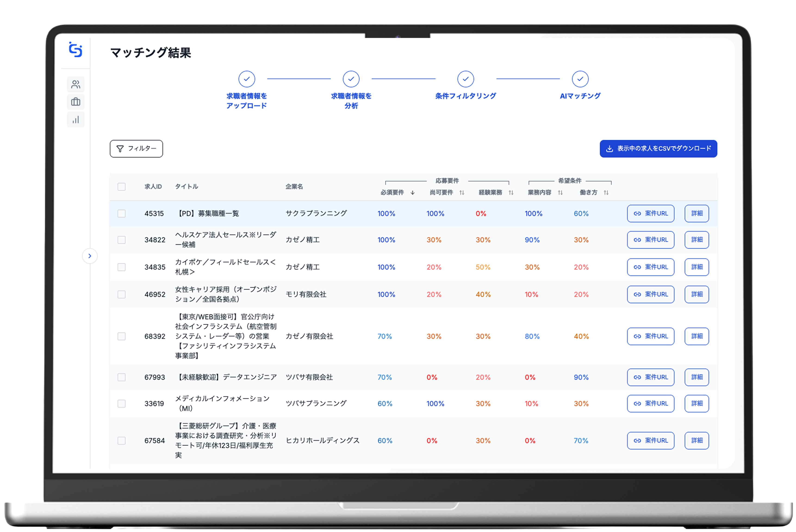Sort by 経験業務 column arrows

point(511,193)
